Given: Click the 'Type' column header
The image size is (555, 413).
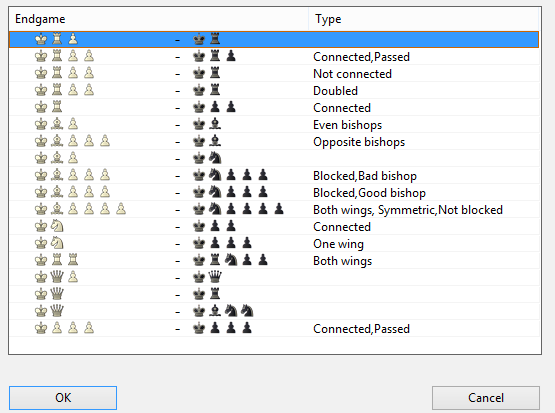Looking at the screenshot, I should click(424, 19).
